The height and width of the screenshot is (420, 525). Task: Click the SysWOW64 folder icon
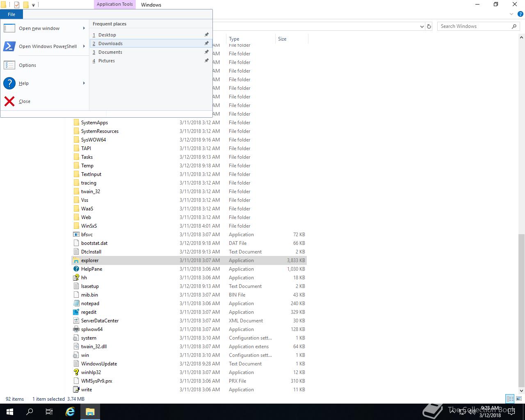tap(76, 140)
